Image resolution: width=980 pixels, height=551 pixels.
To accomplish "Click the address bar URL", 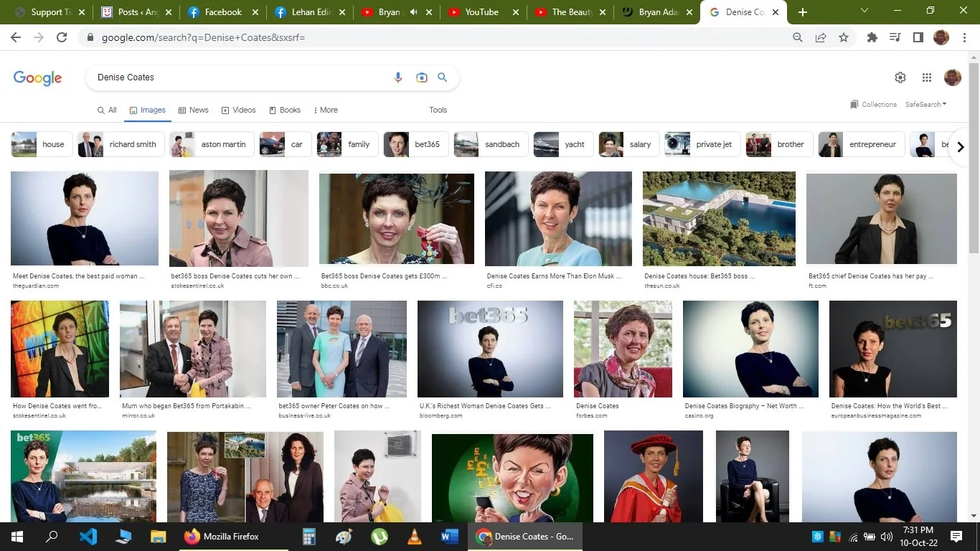I will click(x=204, y=37).
